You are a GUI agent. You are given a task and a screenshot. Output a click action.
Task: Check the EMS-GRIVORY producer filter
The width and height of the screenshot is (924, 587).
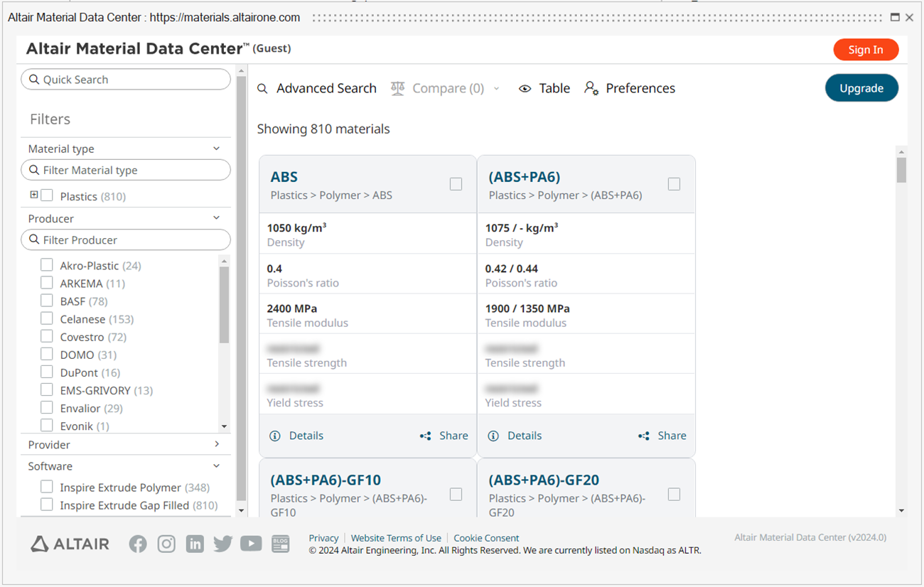point(47,389)
